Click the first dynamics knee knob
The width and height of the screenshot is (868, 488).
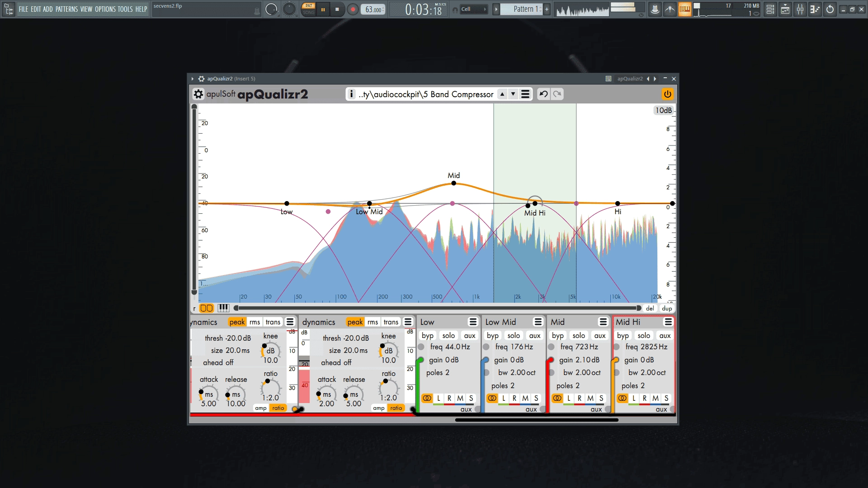[x=270, y=351]
